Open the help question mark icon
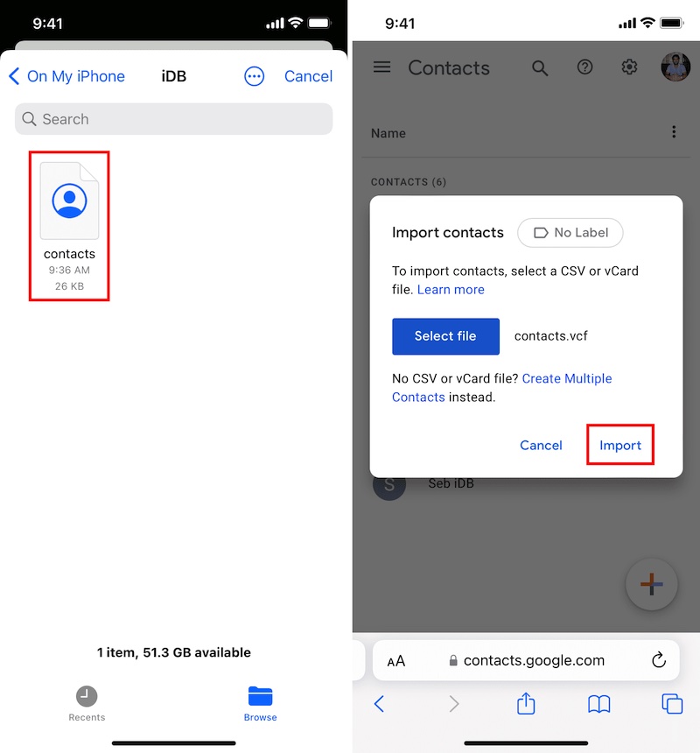Image resolution: width=700 pixels, height=753 pixels. click(x=584, y=67)
